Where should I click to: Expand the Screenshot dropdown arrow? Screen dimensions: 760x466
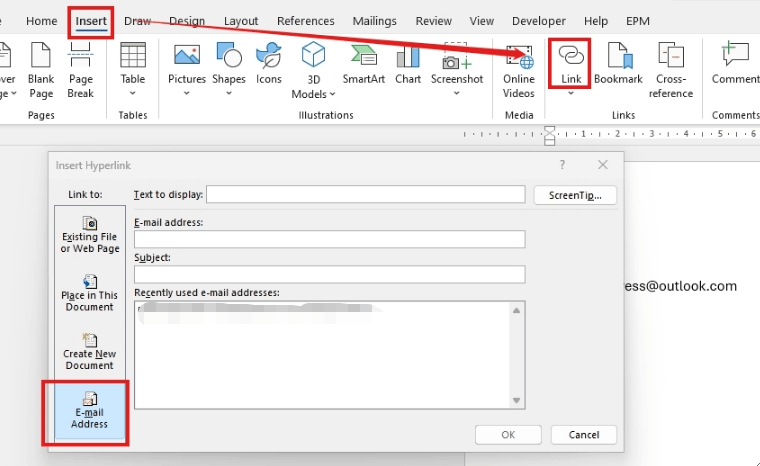457,93
